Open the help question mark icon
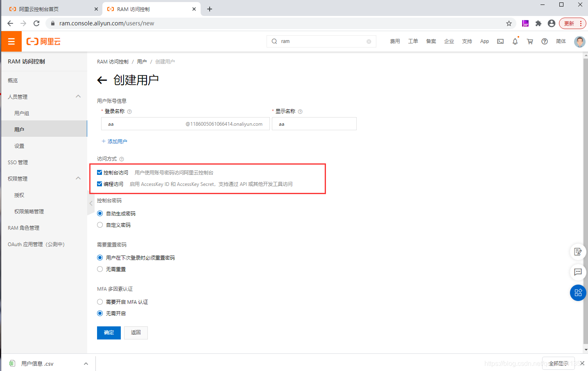 545,41
